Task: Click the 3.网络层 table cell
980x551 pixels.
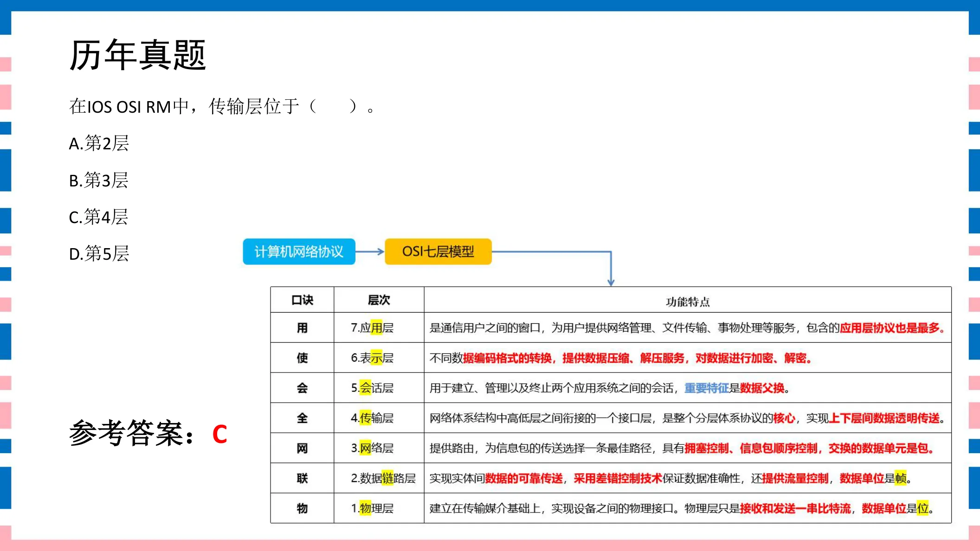Action: (379, 448)
